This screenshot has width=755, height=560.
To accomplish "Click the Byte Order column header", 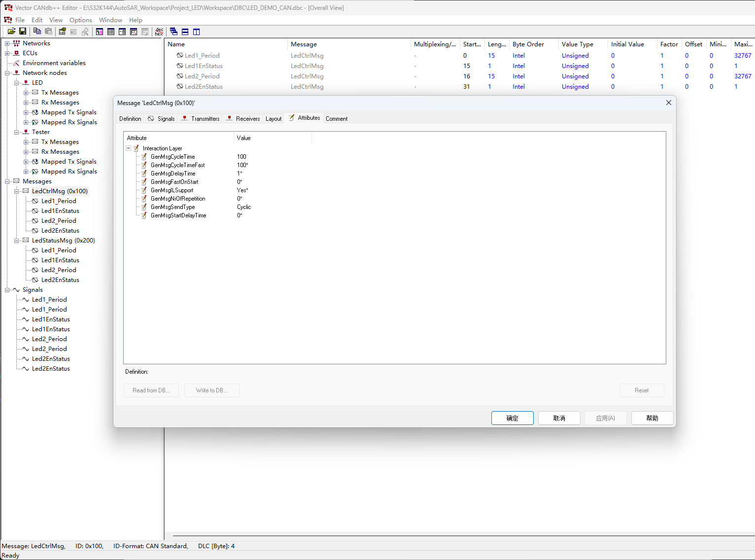I will tap(528, 44).
